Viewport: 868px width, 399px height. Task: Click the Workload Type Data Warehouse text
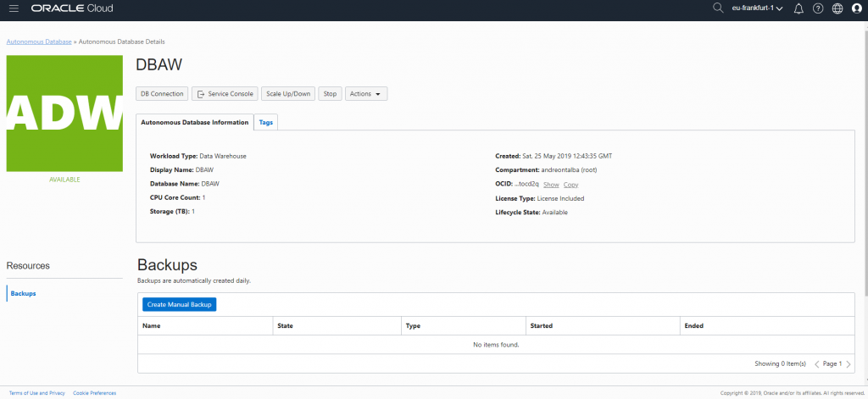point(198,156)
